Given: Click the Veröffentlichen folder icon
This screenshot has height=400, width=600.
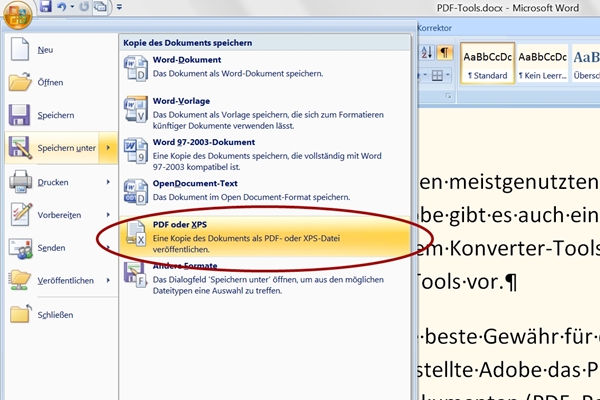Looking at the screenshot, I should pyautogui.click(x=20, y=280).
